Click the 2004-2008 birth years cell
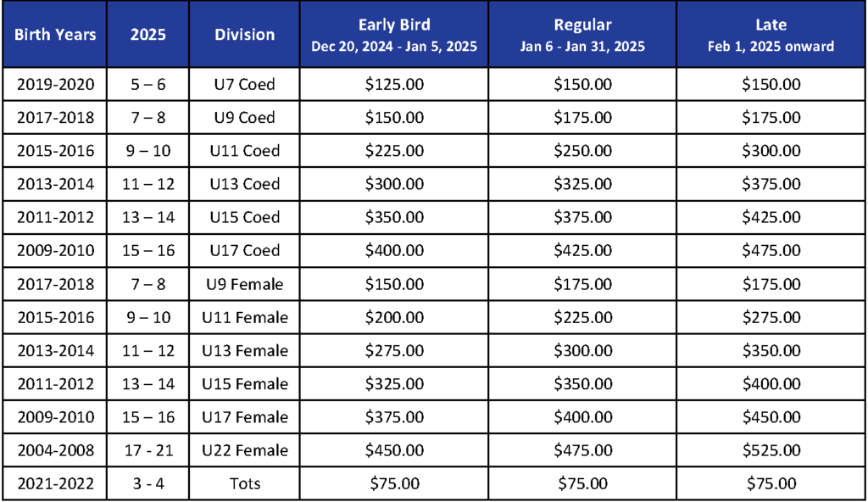The height and width of the screenshot is (502, 868). 55,450
